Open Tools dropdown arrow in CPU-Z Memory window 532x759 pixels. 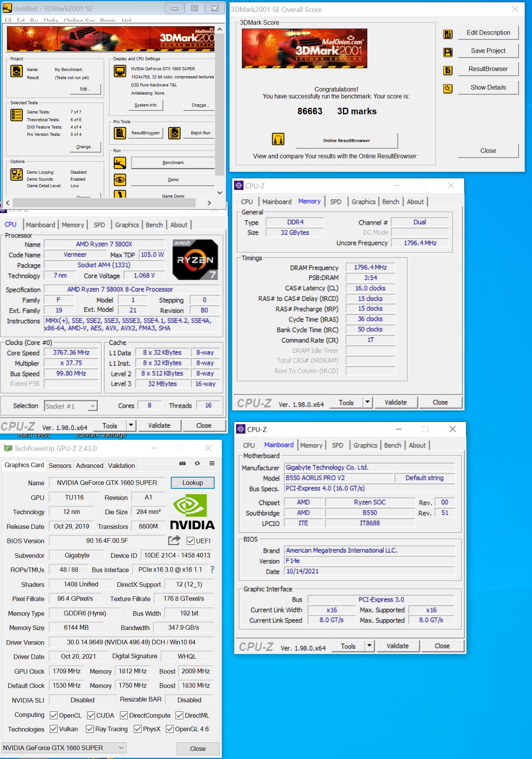tap(368, 402)
